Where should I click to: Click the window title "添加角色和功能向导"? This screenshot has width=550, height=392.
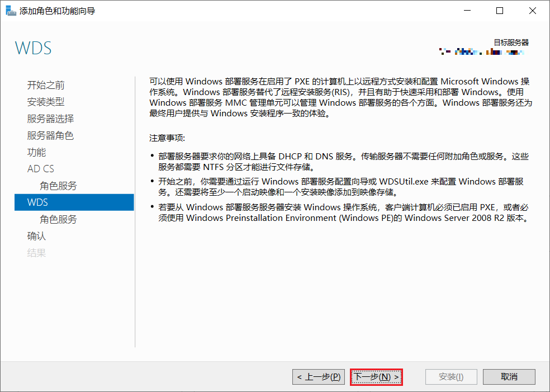click(x=54, y=10)
